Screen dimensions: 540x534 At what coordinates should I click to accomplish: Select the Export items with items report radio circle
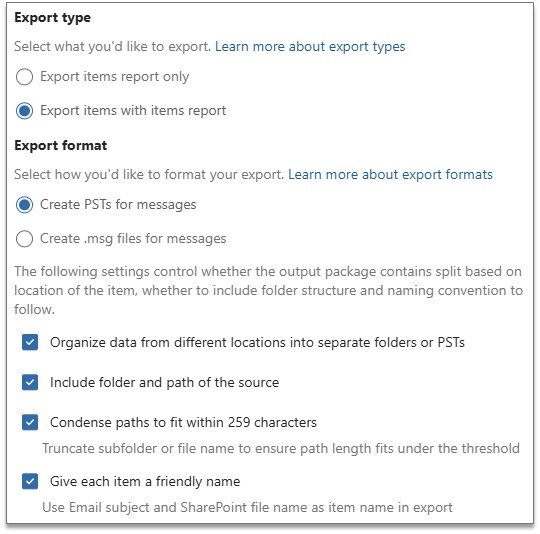coord(24,111)
